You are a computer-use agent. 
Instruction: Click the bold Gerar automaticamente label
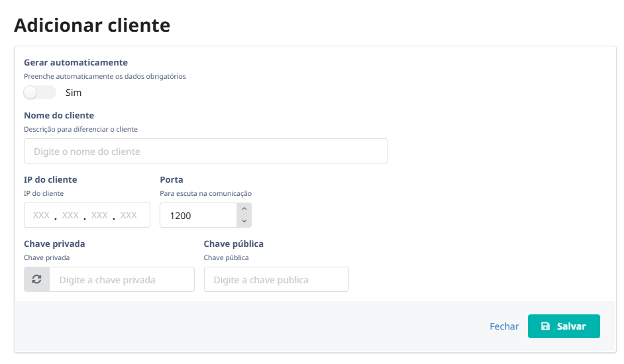pos(76,62)
